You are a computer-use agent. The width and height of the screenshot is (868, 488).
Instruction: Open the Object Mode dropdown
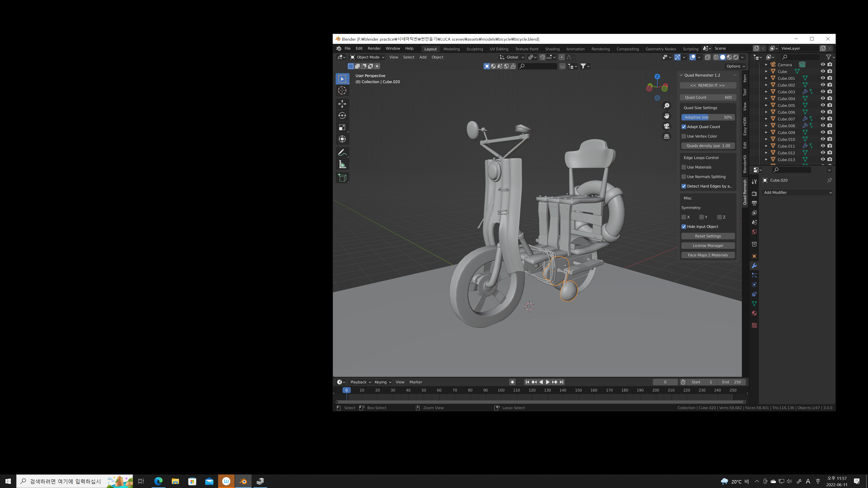pyautogui.click(x=367, y=57)
